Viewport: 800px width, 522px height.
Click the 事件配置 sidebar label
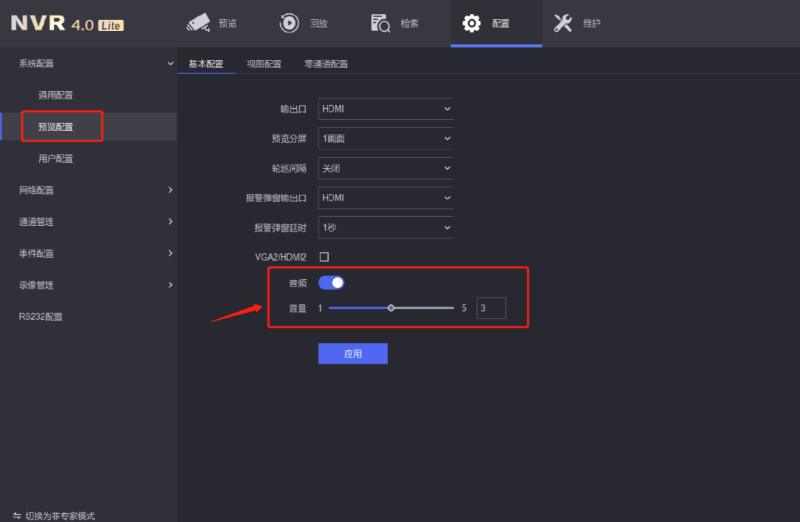click(x=36, y=253)
